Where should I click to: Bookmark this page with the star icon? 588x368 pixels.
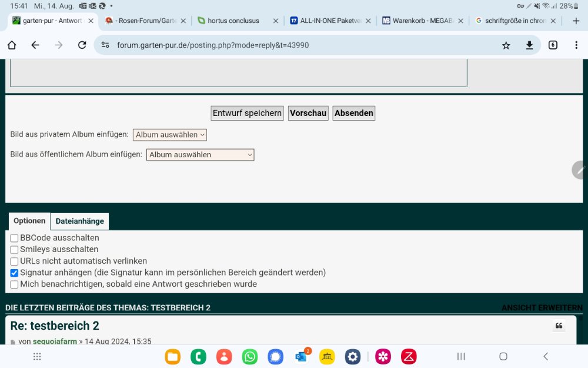click(x=506, y=45)
